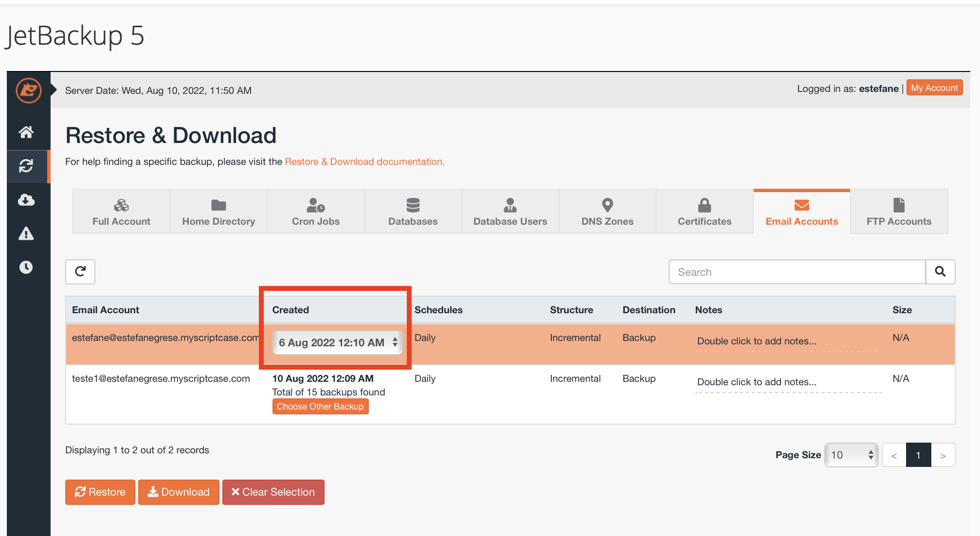Open the Queue clock sidebar icon
Image resolution: width=980 pixels, height=536 pixels.
26,267
